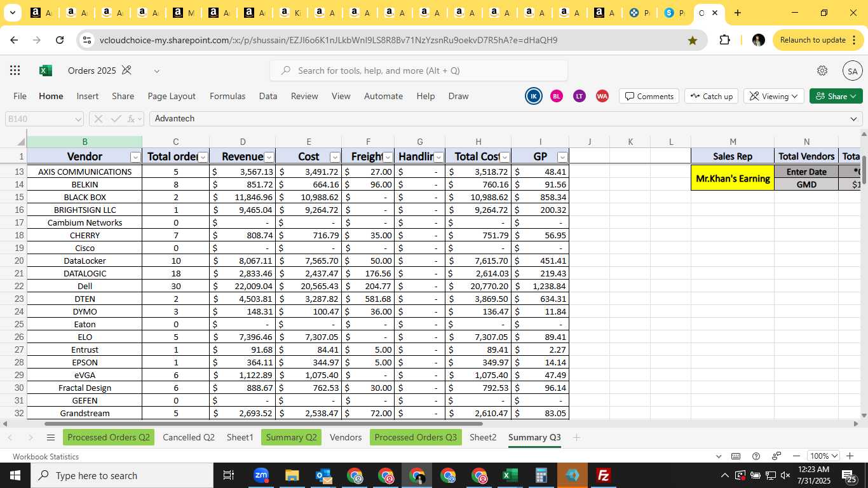Open the Total orders column filter dropdown

point(203,157)
